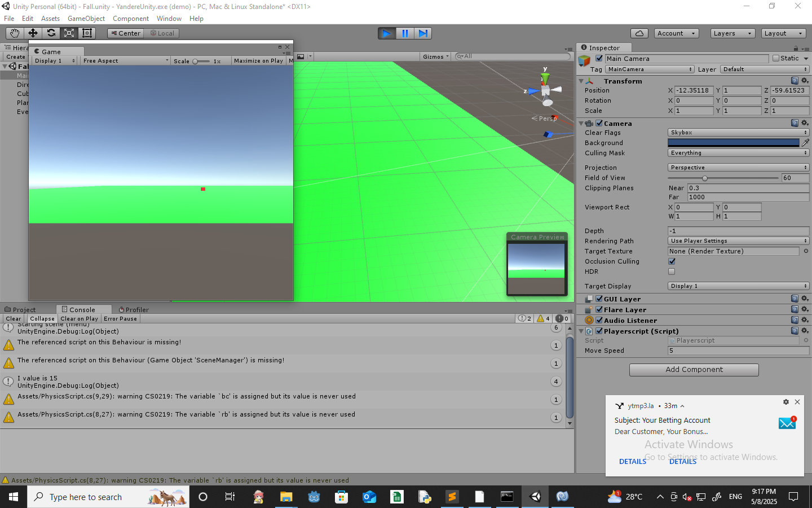Toggle the Collapse button in Console

[42, 318]
